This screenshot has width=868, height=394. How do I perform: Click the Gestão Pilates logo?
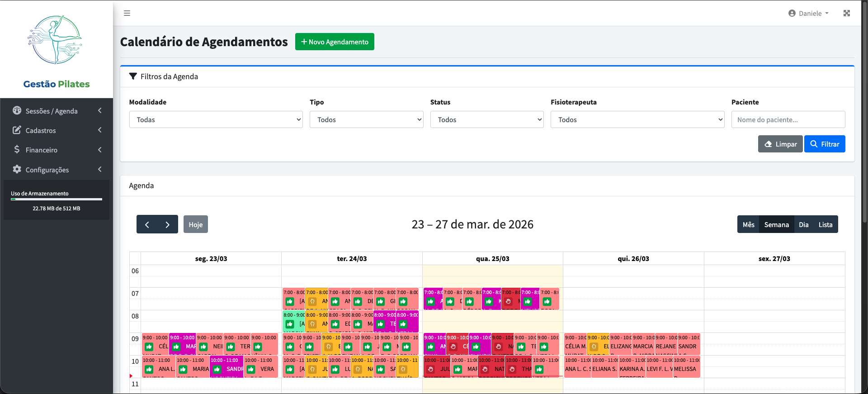click(x=56, y=41)
